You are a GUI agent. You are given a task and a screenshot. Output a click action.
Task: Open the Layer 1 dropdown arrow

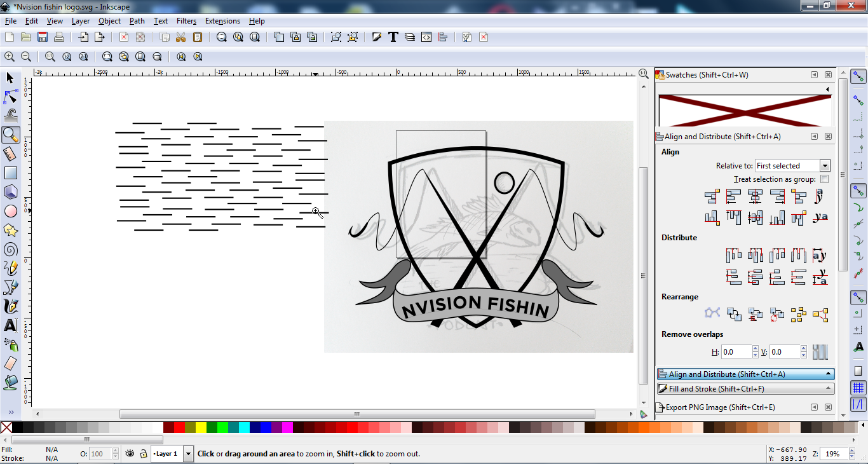[188, 454]
